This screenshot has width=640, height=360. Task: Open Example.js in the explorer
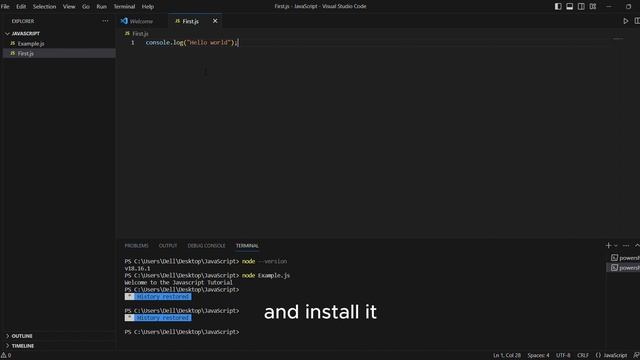pos(31,44)
